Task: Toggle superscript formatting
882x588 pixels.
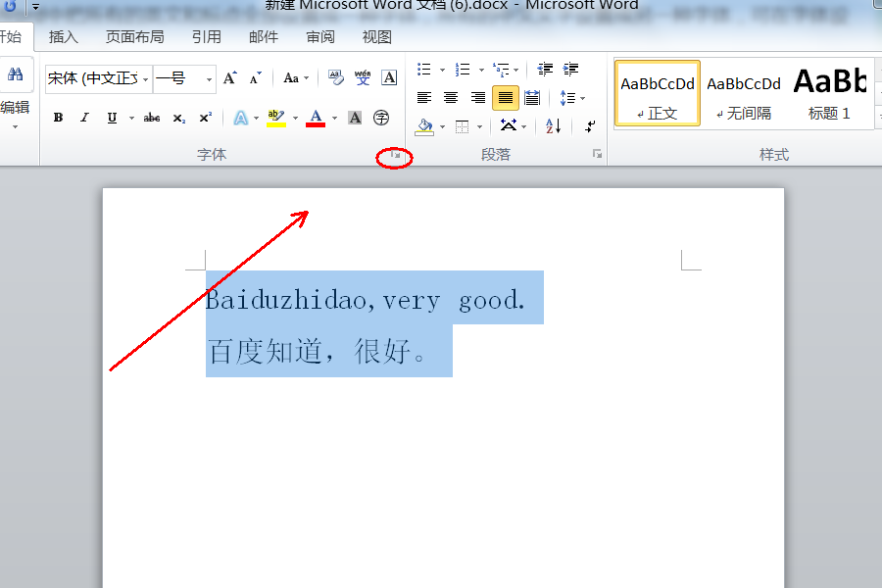Action: (x=206, y=118)
